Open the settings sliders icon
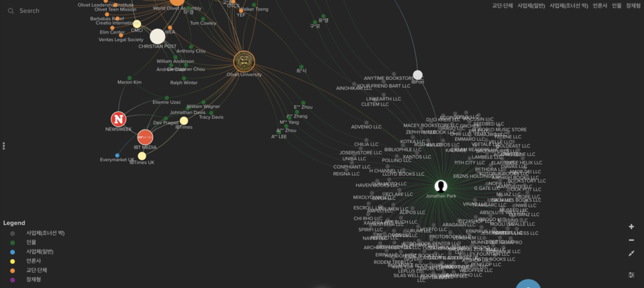This screenshot has height=288, width=644. (x=631, y=275)
